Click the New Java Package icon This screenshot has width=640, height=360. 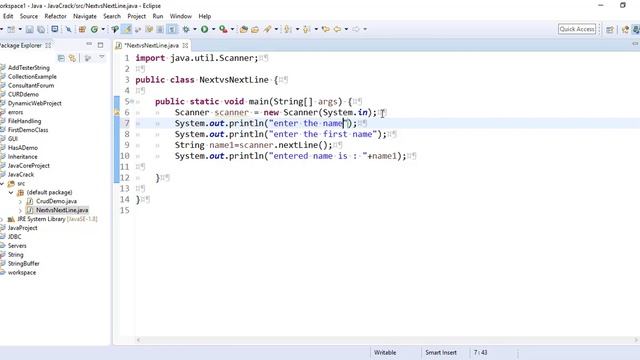pos(82,29)
